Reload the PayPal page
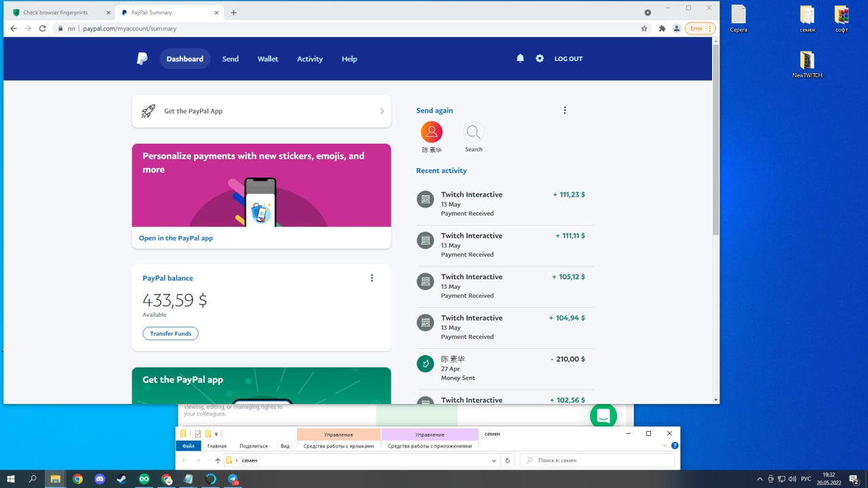Image resolution: width=868 pixels, height=488 pixels. 43,28
